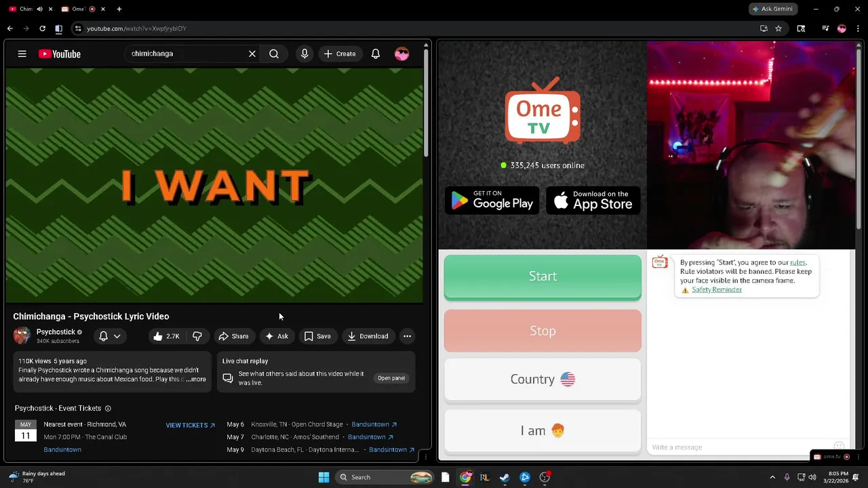Screen dimensions: 868x488
Task: Clear the chimichanga search text
Action: pyautogui.click(x=252, y=54)
